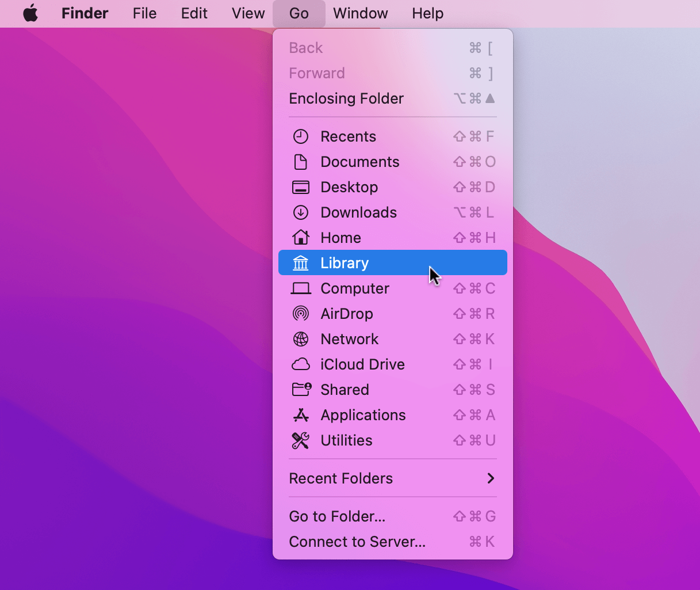The width and height of the screenshot is (700, 590).
Task: Choose Connect to Server…
Action: (393, 542)
